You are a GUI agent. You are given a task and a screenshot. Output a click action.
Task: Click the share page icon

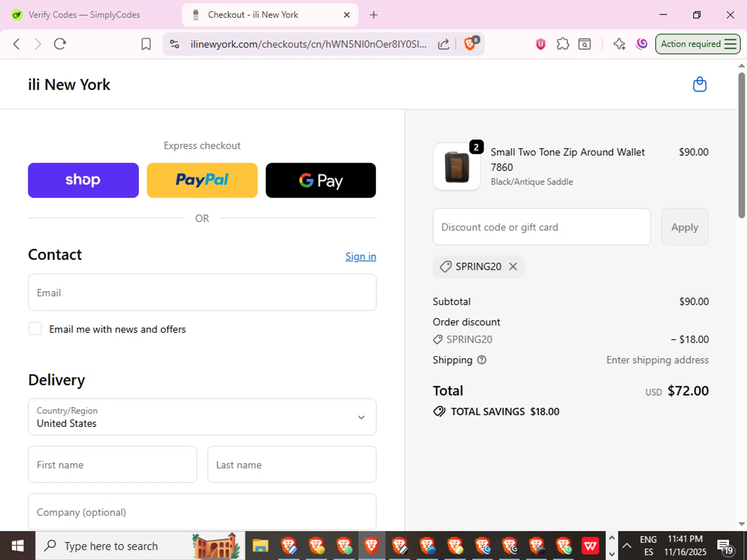click(443, 44)
